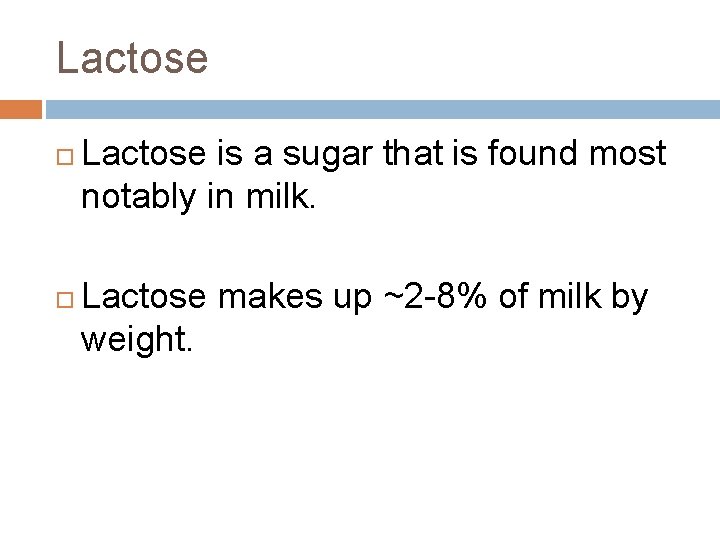Image resolution: width=720 pixels, height=540 pixels.
Task: Click the word notably
Action: (138, 197)
